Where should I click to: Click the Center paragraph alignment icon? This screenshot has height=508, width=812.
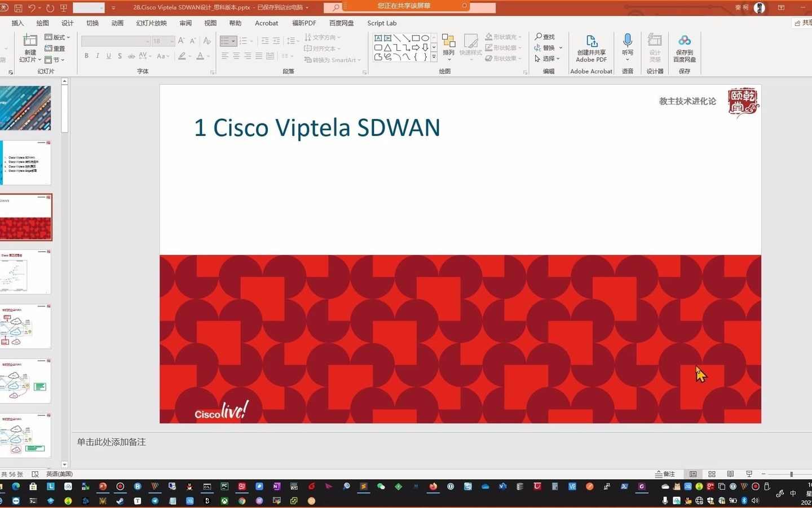pos(236,56)
